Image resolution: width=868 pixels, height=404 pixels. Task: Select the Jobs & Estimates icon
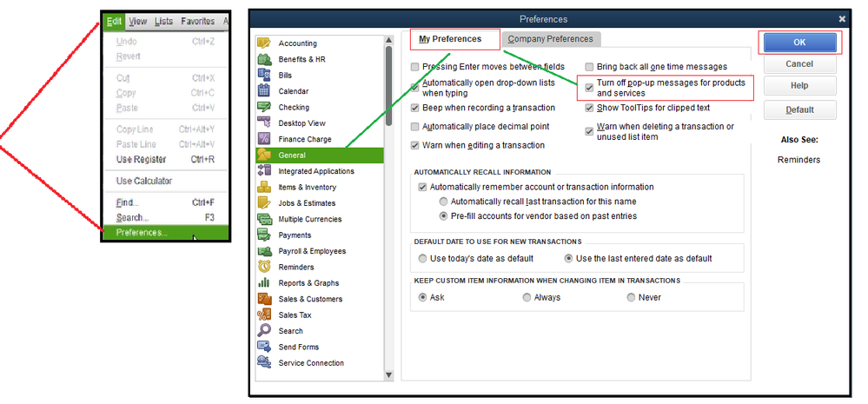264,203
